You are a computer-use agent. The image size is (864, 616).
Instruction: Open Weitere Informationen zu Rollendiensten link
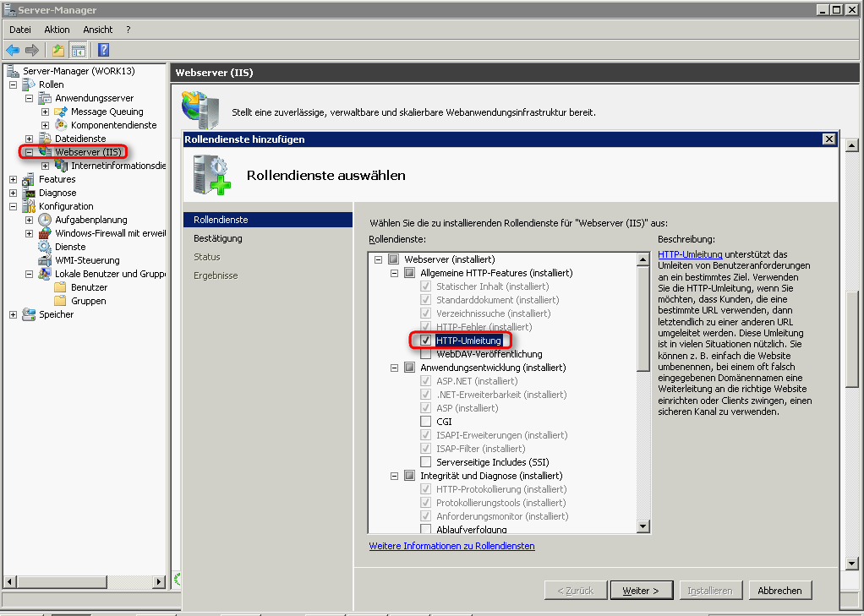[451, 546]
